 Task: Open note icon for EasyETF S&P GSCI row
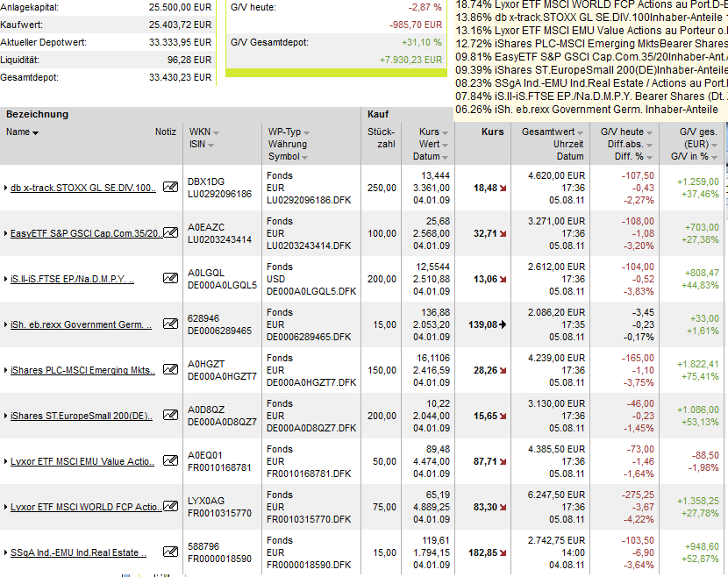click(170, 232)
